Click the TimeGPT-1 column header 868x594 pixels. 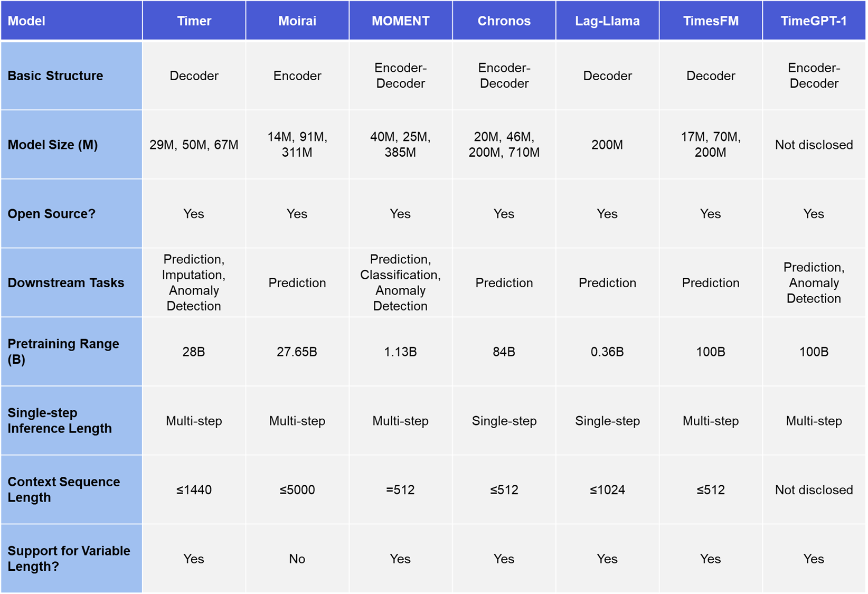pos(813,20)
